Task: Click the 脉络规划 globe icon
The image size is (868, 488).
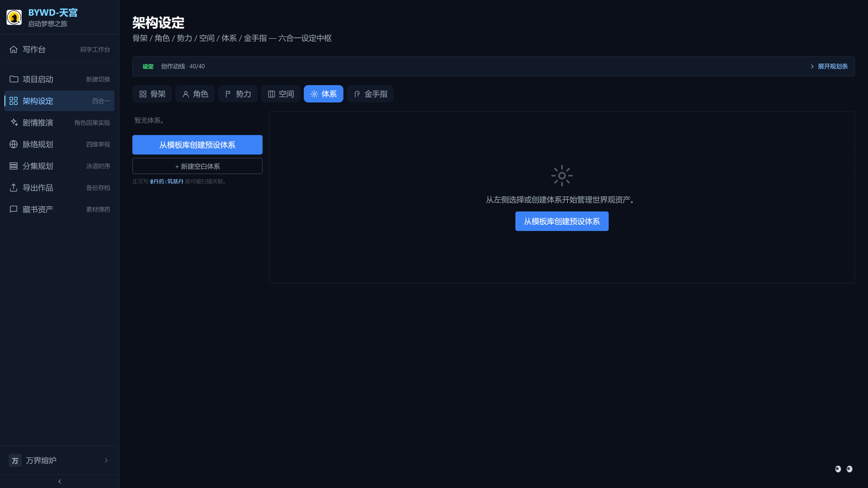Action: [14, 145]
